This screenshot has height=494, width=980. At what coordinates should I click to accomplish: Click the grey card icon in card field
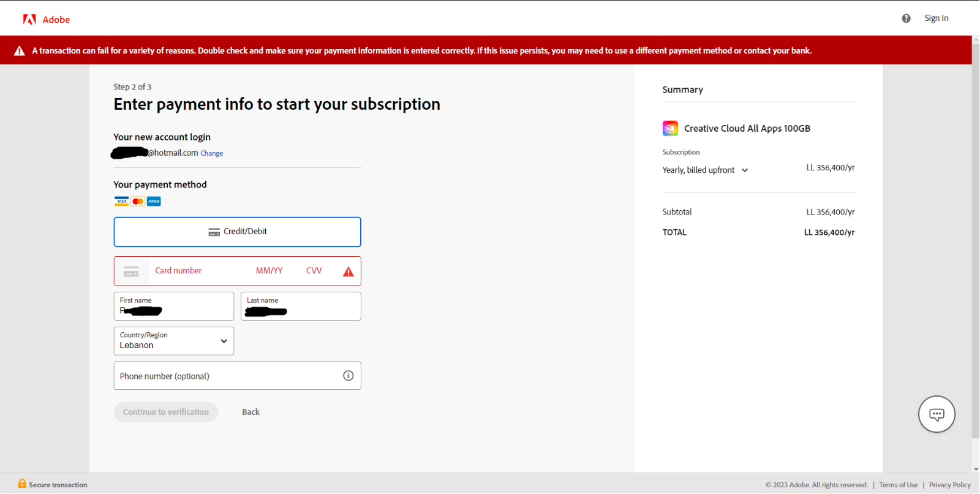point(131,272)
